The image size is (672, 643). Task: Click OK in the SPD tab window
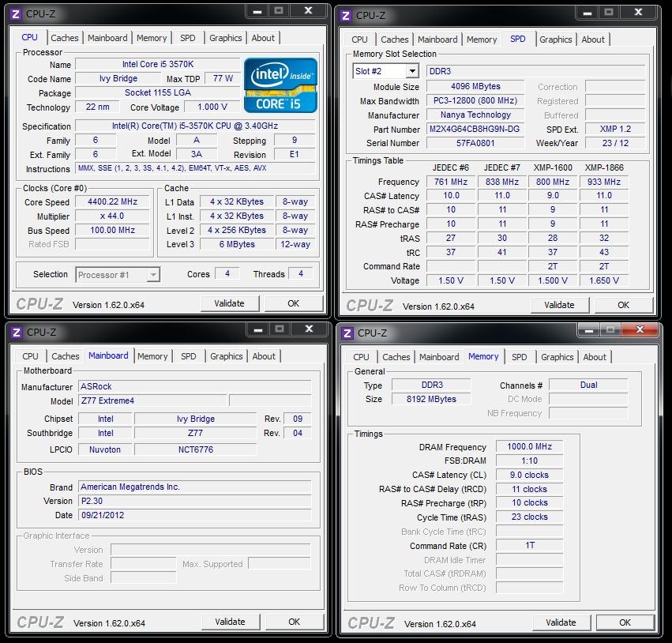pos(624,305)
